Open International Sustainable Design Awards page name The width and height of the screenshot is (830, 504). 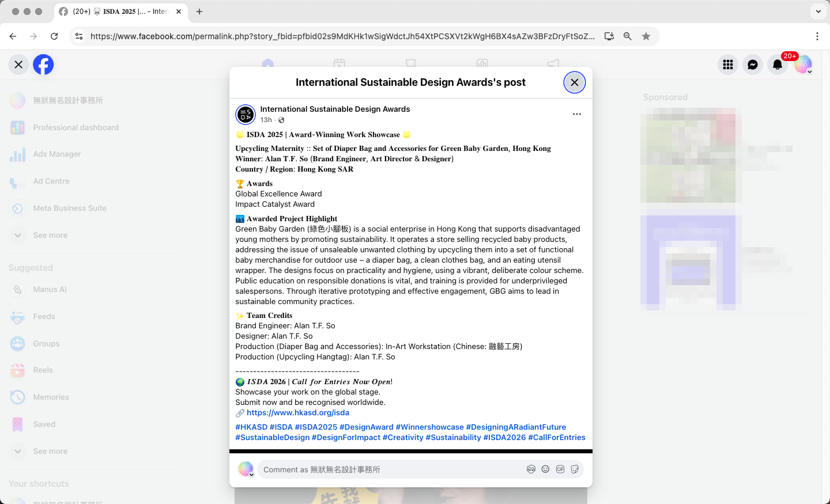[335, 109]
